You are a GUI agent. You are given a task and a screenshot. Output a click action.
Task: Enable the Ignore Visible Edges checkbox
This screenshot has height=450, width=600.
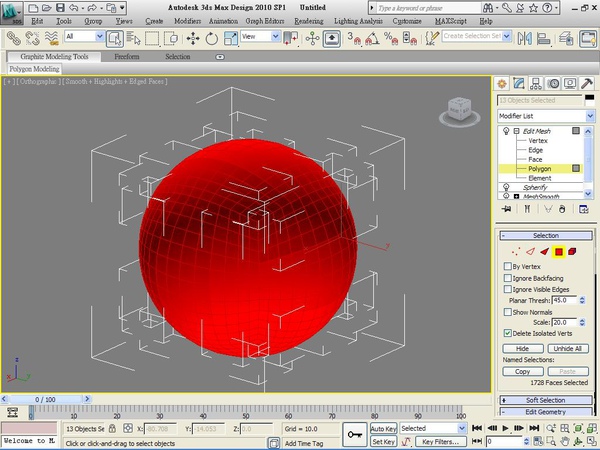tap(507, 289)
